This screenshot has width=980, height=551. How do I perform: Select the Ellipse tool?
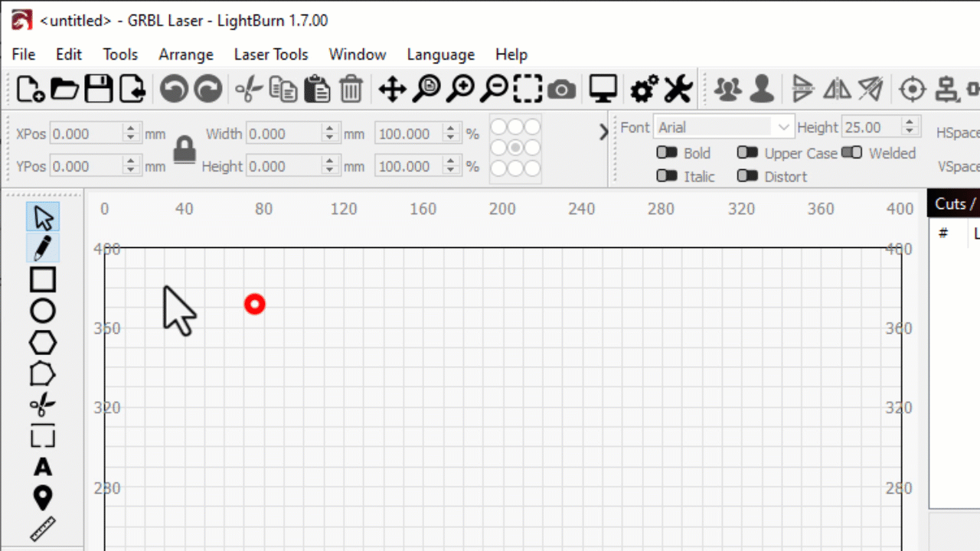coord(42,311)
